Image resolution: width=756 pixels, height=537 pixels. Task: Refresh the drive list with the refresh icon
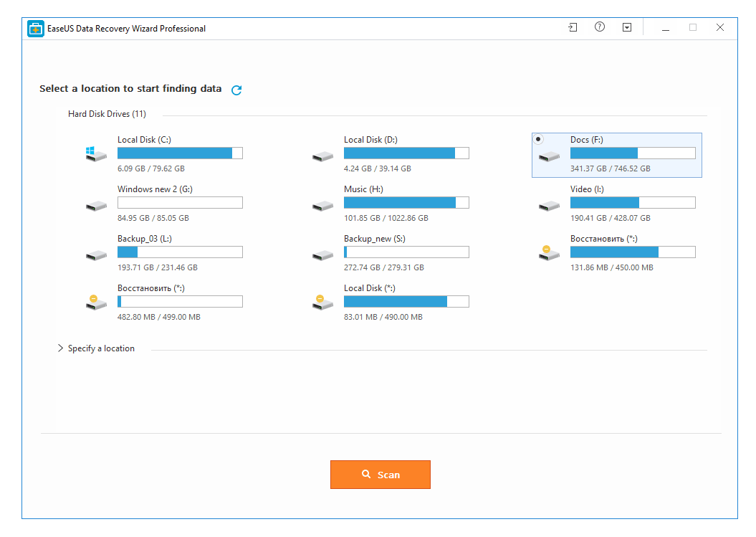point(236,90)
